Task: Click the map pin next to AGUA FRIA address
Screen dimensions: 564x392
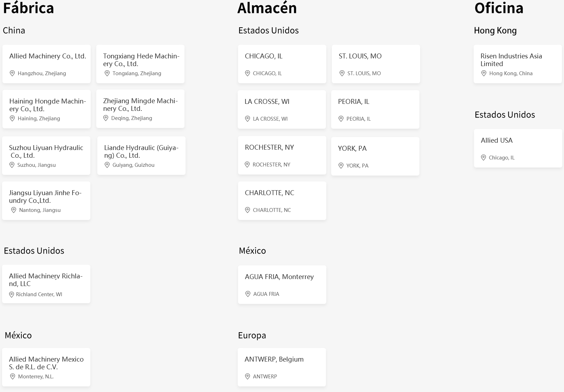Action: coord(248,294)
